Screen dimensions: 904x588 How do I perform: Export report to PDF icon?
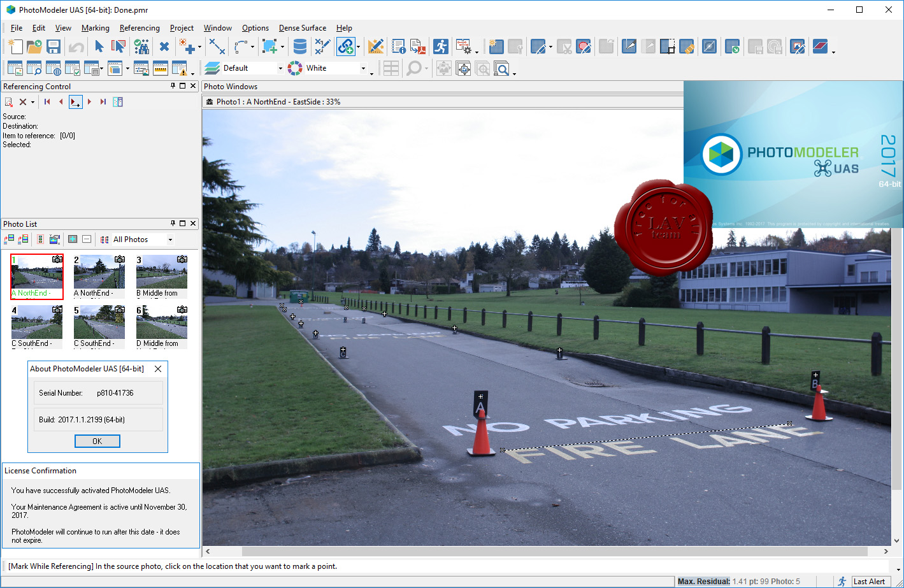coord(418,47)
